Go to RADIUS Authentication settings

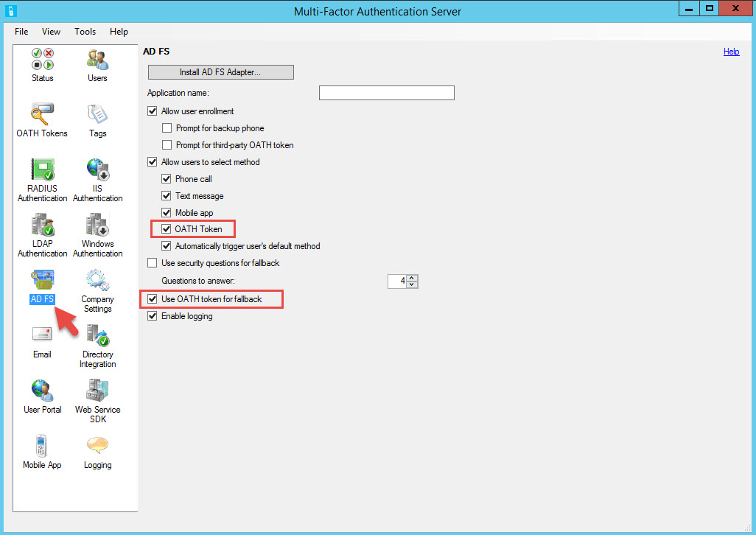[x=42, y=170]
